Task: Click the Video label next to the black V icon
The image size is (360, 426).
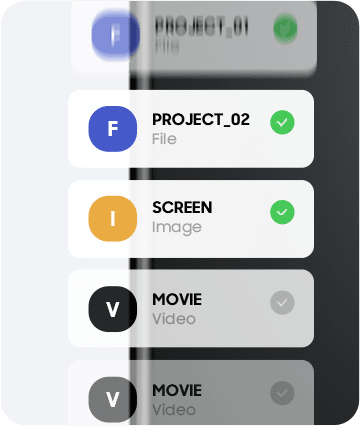Action: click(x=174, y=319)
